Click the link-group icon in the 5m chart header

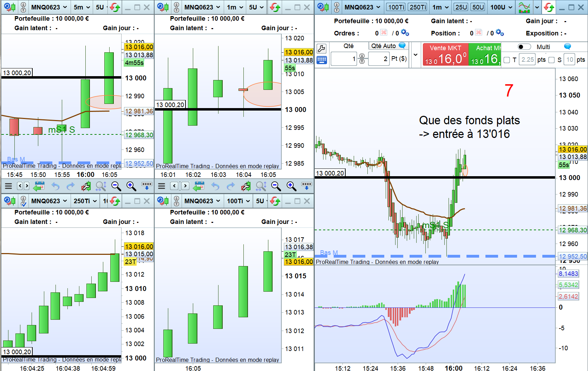click(x=23, y=7)
